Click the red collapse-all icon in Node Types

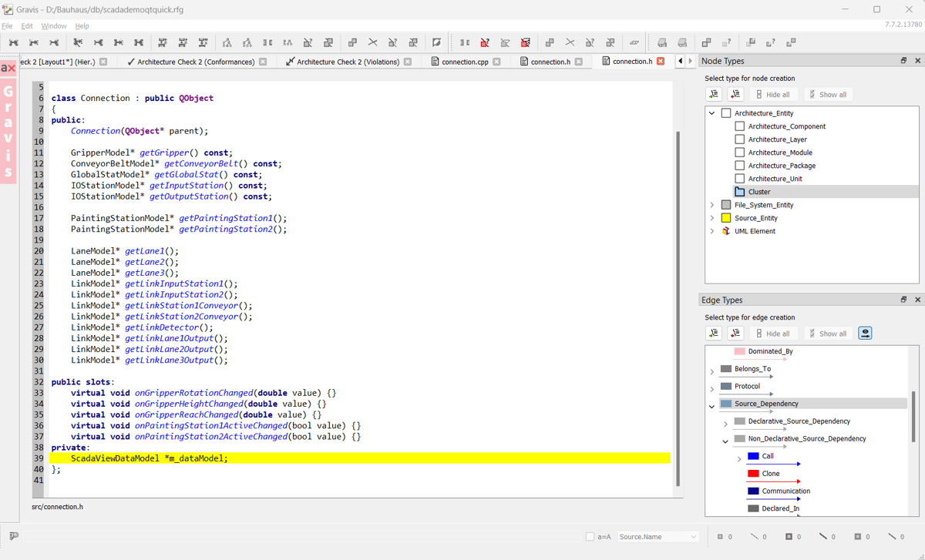click(x=735, y=94)
